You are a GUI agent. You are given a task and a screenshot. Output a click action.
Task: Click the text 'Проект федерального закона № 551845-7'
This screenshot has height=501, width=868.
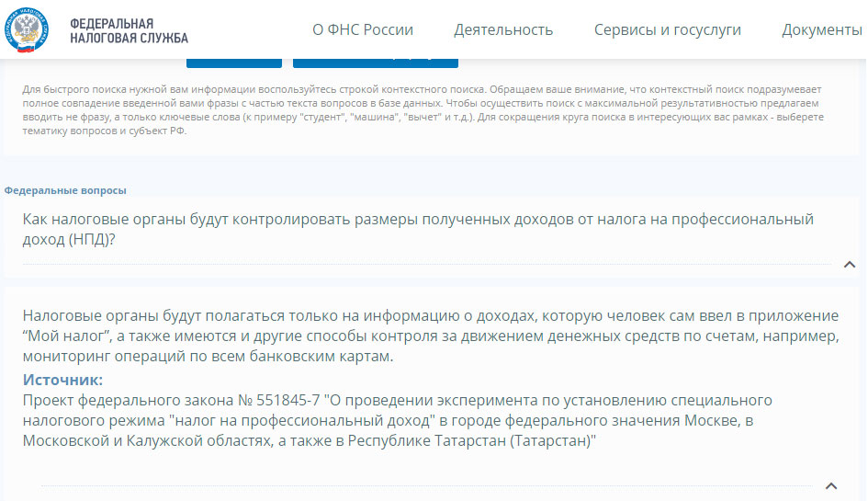(172, 400)
